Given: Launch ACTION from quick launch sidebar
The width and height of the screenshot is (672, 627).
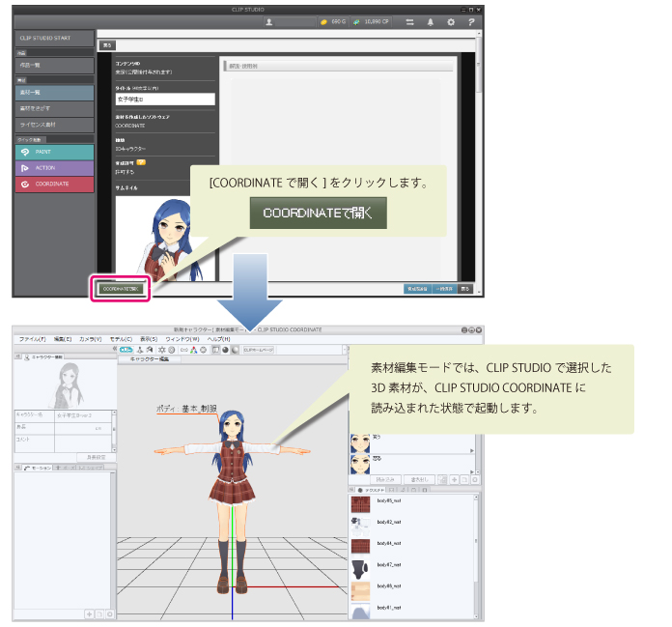Looking at the screenshot, I should pyautogui.click(x=54, y=168).
